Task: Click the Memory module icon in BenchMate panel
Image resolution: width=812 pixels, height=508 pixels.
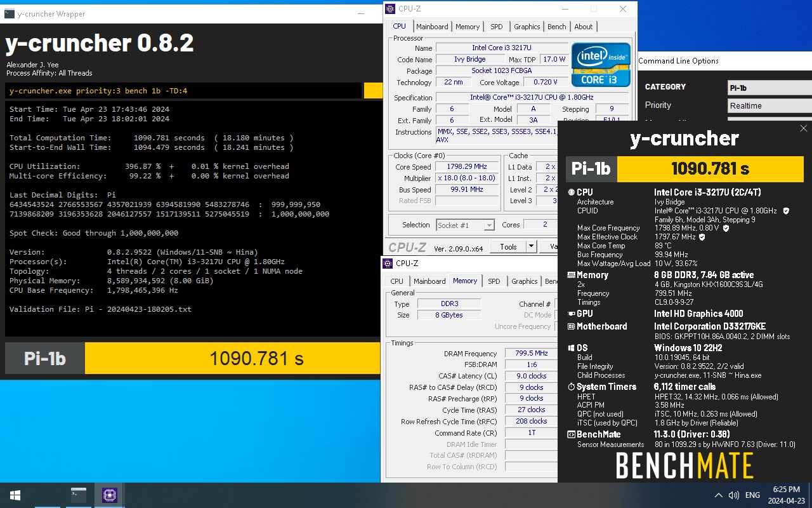Action: tap(571, 275)
